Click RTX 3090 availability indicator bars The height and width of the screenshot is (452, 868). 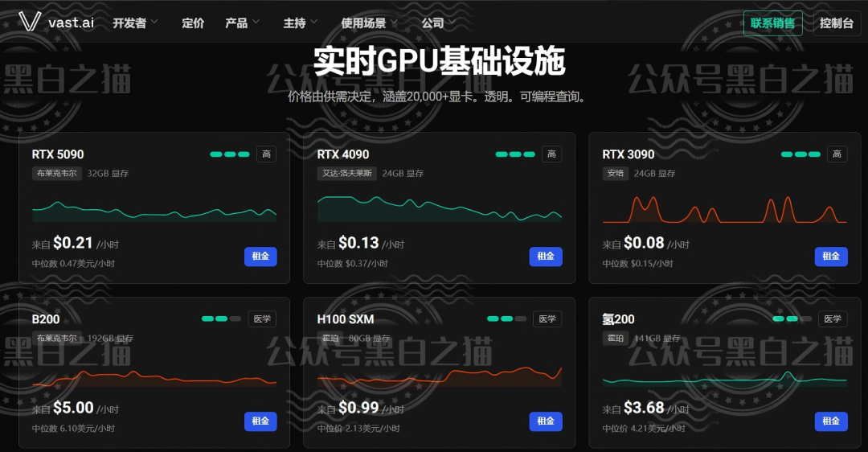(x=800, y=154)
